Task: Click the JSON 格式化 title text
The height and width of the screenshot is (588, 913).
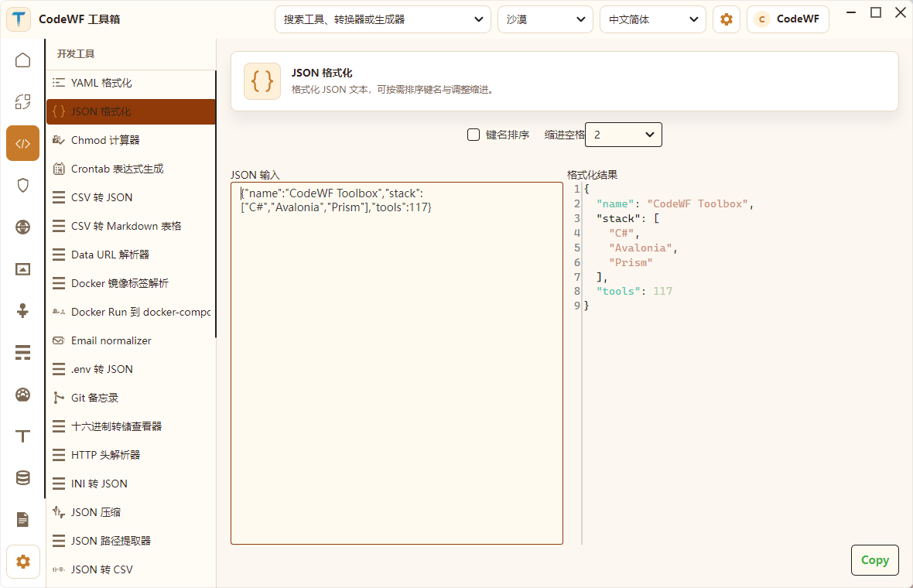Action: (321, 73)
